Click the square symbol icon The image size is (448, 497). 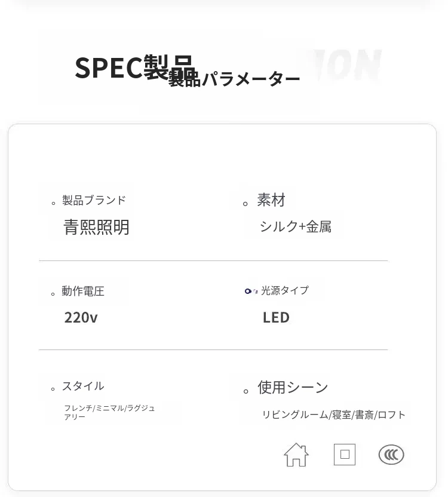345,455
